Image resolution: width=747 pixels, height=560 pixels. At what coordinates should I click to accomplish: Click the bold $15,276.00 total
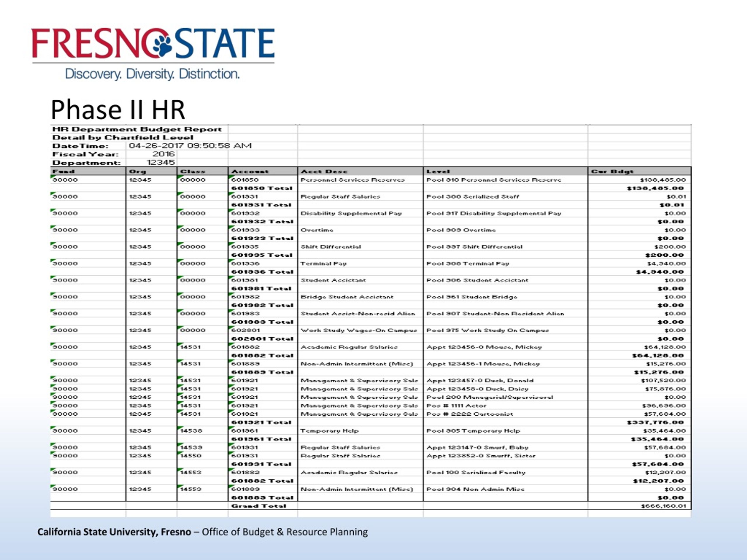pos(659,372)
